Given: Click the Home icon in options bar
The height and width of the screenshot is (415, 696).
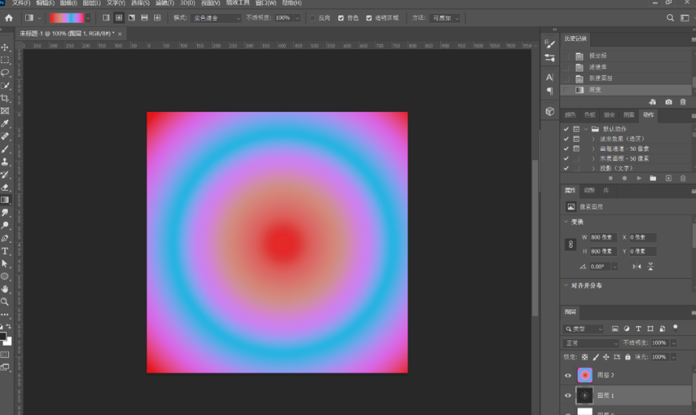Looking at the screenshot, I should (9, 18).
